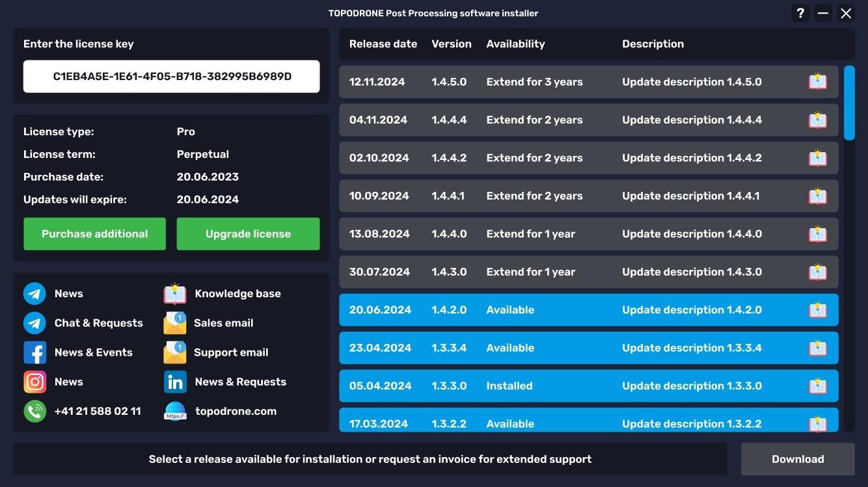Select the installed 05.04.2024 release row
868x487 pixels.
click(x=589, y=386)
